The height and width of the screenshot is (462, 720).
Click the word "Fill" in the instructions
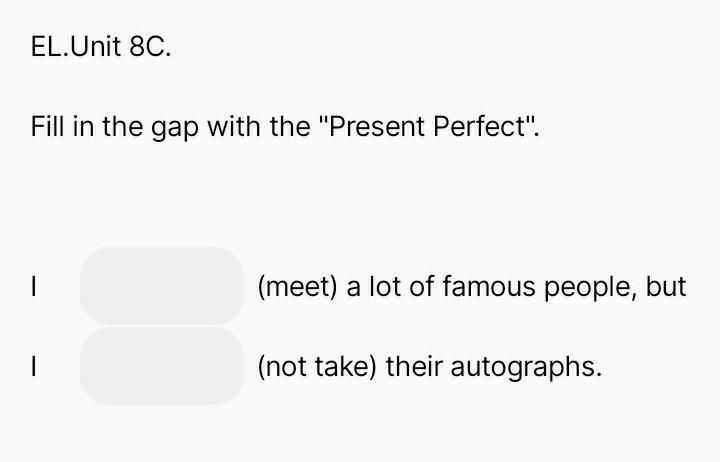tap(47, 128)
